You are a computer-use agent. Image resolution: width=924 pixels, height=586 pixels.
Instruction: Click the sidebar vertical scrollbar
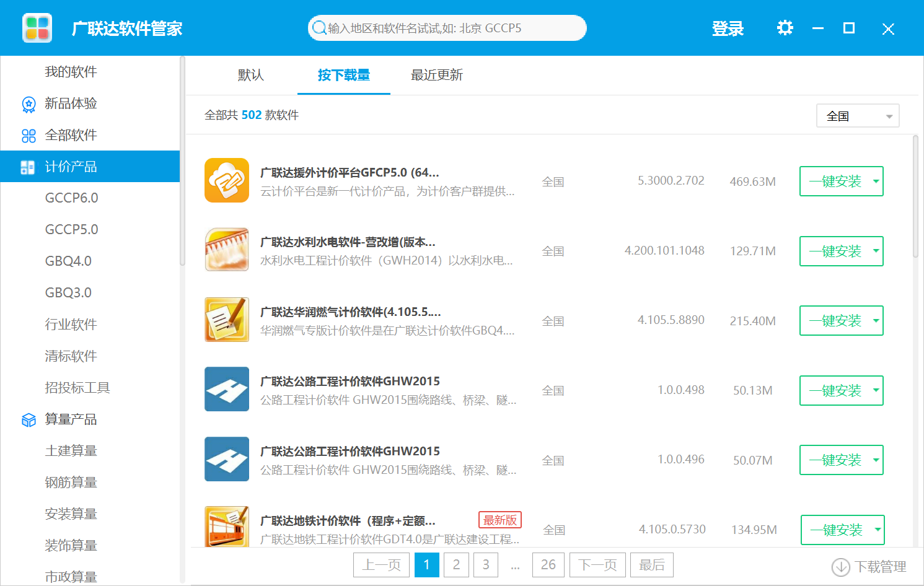(182, 161)
